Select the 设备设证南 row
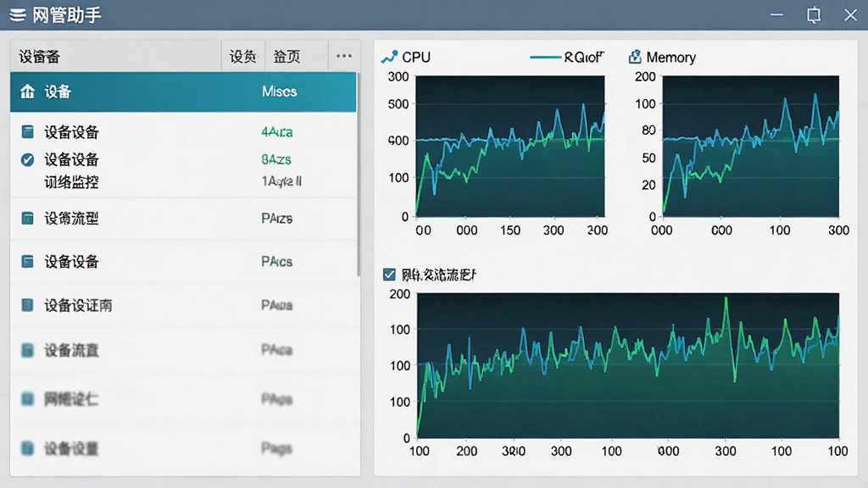This screenshot has width=868, height=488. click(x=183, y=305)
